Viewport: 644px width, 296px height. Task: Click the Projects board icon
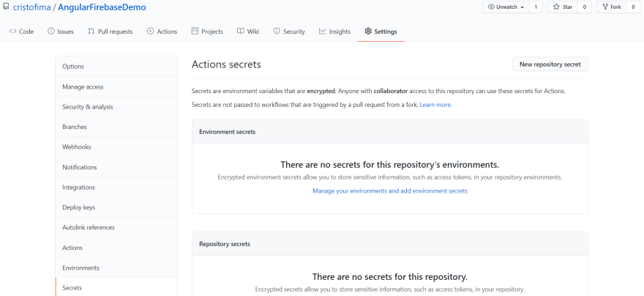click(x=195, y=32)
